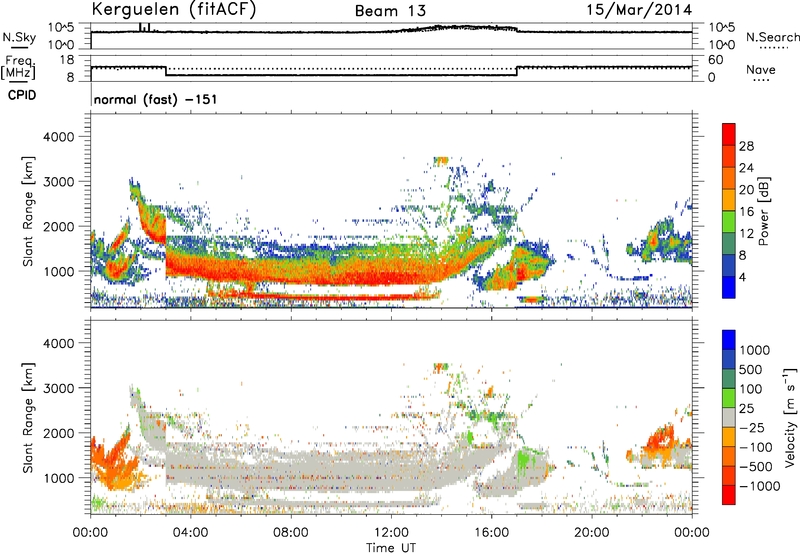Click the 04:00 time axis tick label
Viewport: 800px width, 554px height.
click(190, 533)
